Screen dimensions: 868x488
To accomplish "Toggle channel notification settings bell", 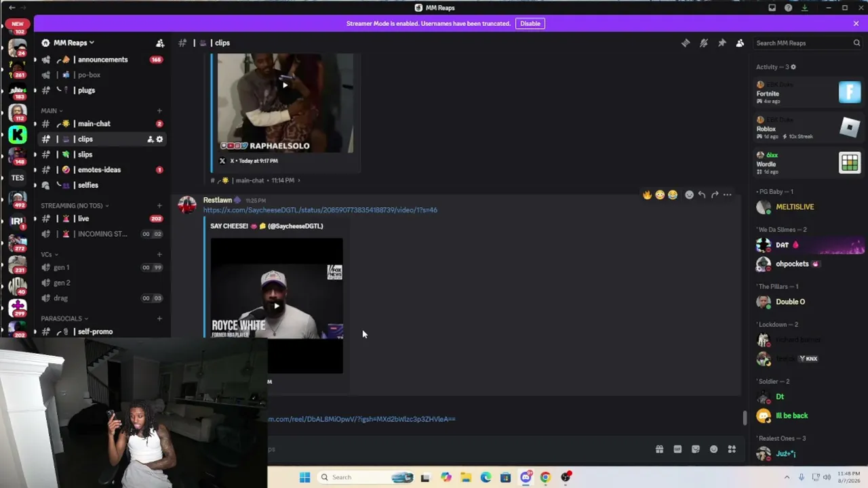I will [x=704, y=43].
